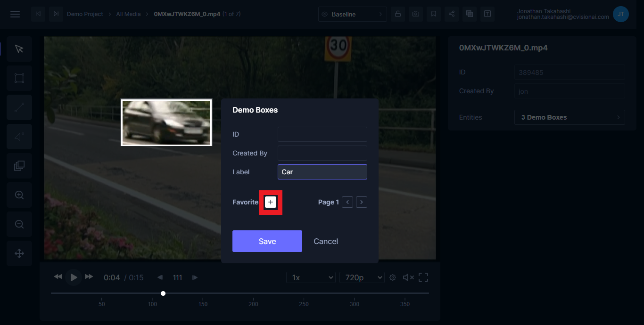
Task: Click the timeline at frame 200
Action: pos(254,293)
